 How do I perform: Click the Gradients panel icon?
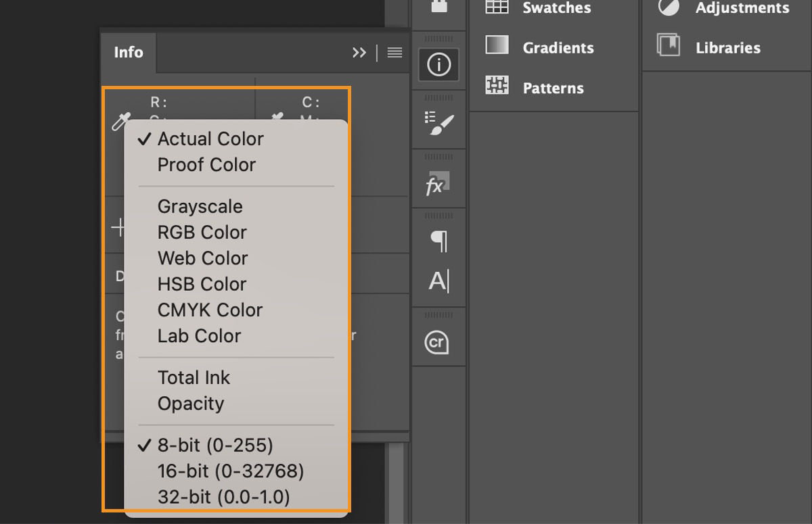(x=497, y=45)
